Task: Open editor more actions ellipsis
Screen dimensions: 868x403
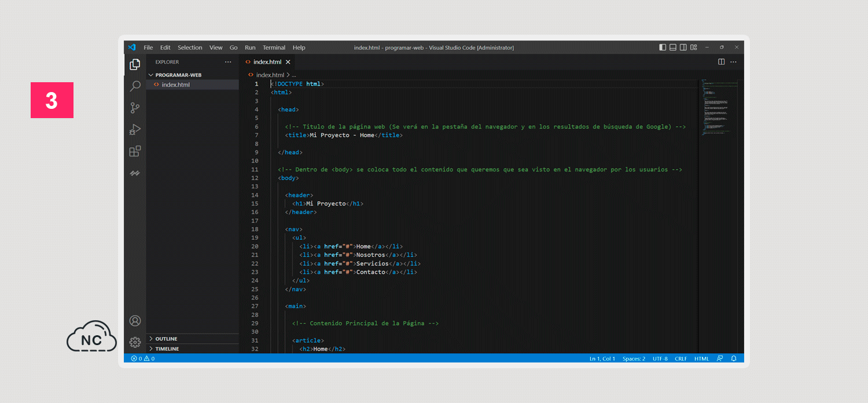Action: coord(734,61)
